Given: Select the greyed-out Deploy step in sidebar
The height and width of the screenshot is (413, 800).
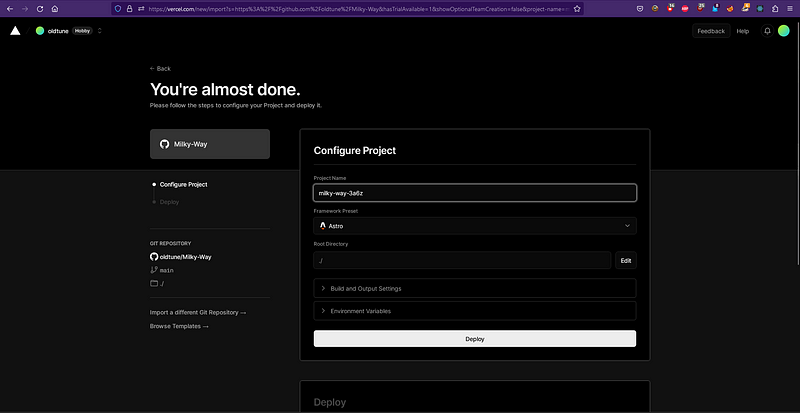Looking at the screenshot, I should tap(169, 202).
